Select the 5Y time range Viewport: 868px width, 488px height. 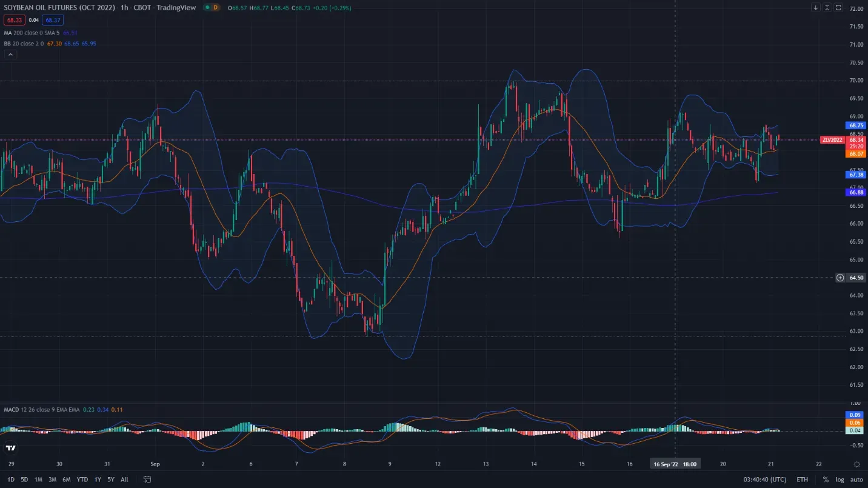tap(111, 480)
